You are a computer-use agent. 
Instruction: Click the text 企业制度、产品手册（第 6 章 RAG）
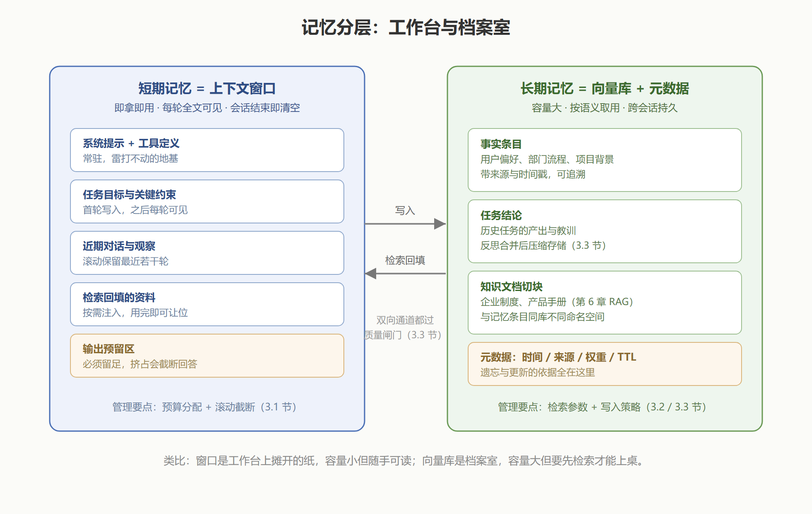pos(558,302)
